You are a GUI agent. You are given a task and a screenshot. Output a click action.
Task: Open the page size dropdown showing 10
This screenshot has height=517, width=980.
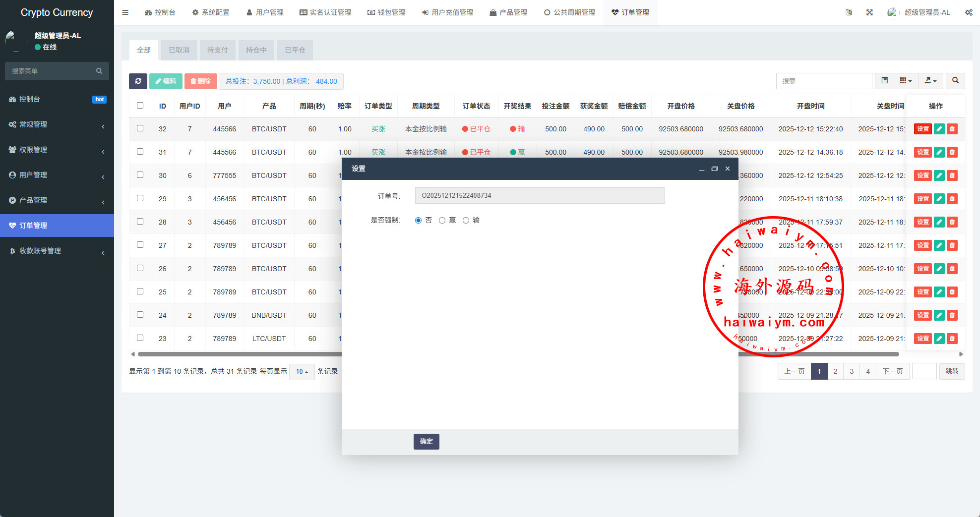pos(302,372)
